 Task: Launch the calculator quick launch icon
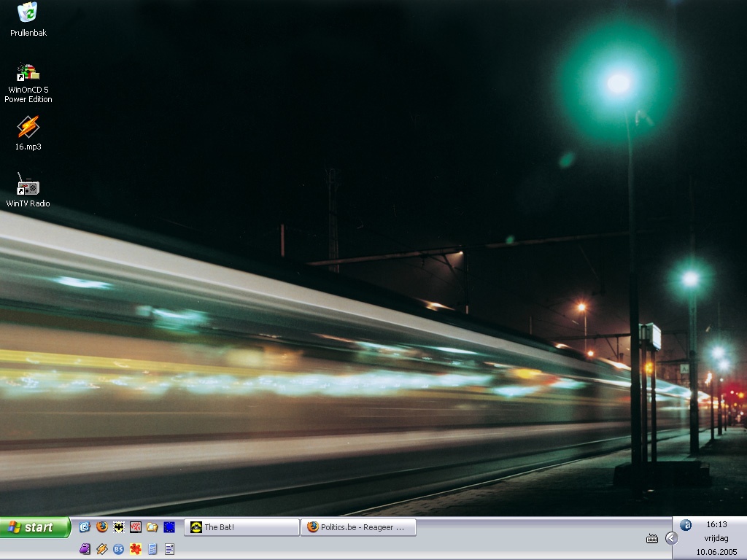pos(152,549)
